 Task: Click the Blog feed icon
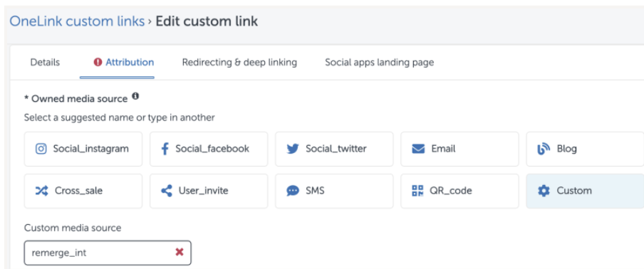[544, 149]
